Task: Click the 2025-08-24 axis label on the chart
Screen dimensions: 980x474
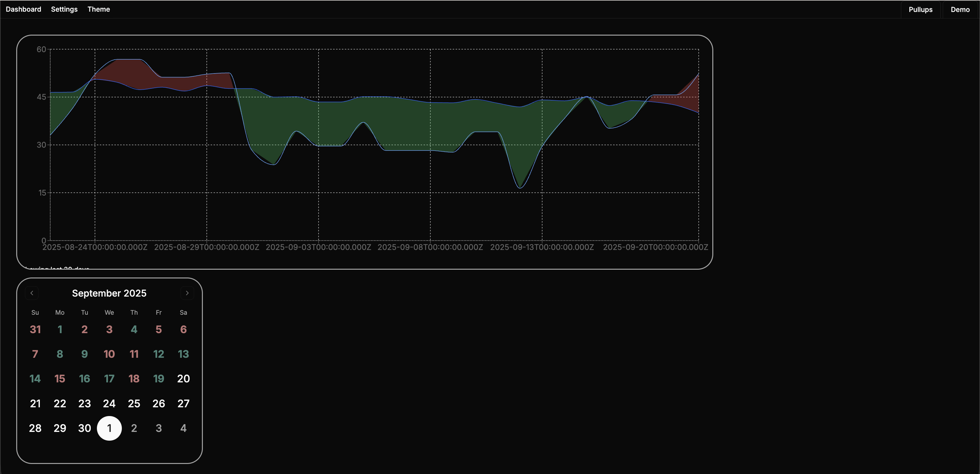Action: (95, 247)
